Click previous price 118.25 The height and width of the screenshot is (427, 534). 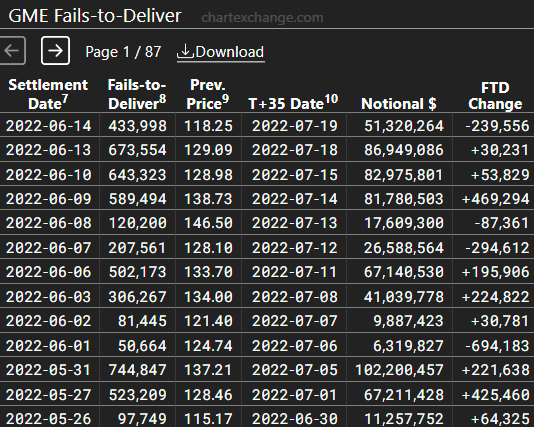click(x=208, y=126)
